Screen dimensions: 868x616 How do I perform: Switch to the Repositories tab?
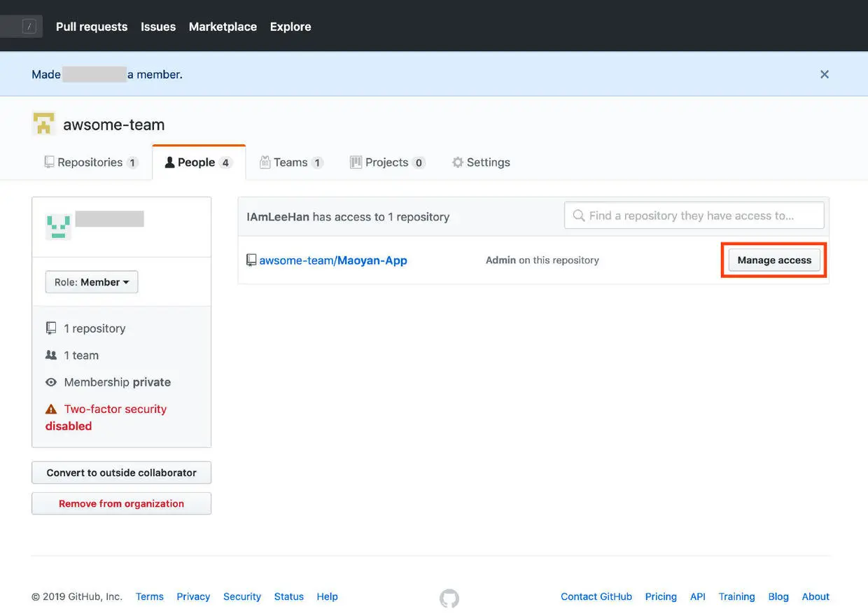(91, 162)
